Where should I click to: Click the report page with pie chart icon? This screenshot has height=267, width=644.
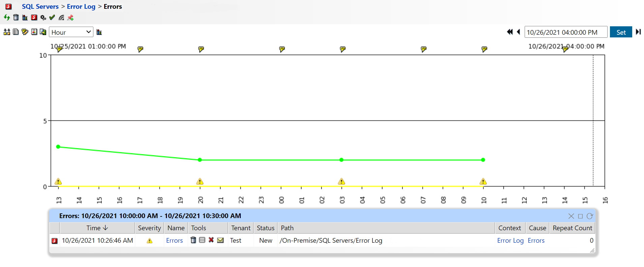pos(34,32)
